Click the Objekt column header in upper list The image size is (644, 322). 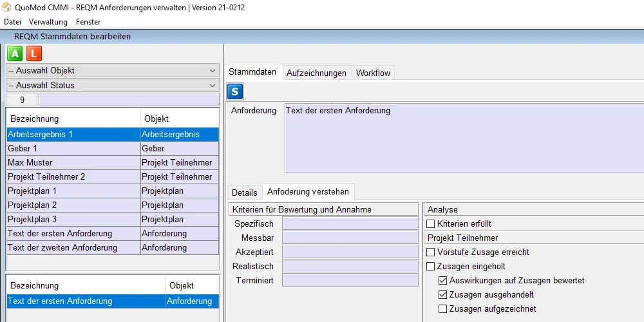click(180, 118)
